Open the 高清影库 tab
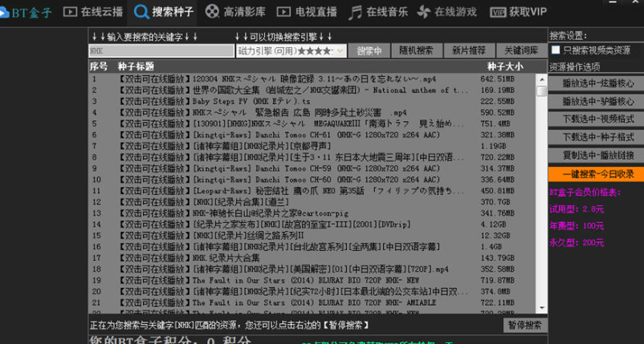This screenshot has height=344, width=644. pyautogui.click(x=236, y=12)
